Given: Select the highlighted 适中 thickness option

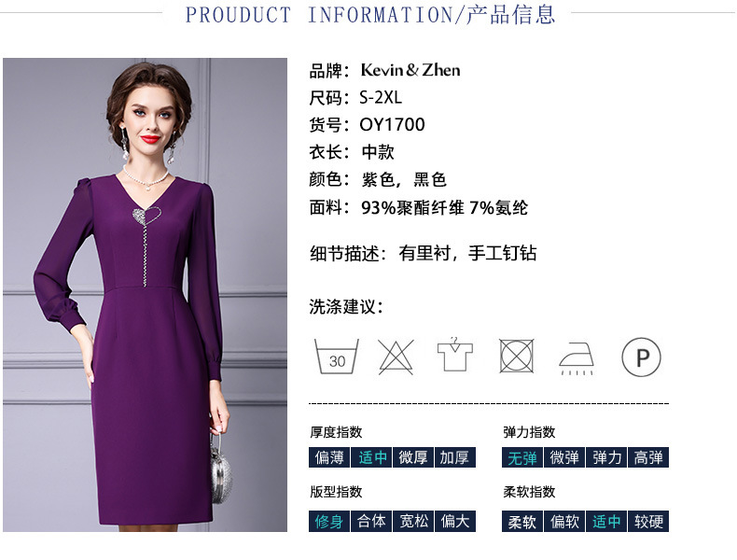Looking at the screenshot, I should (x=371, y=457).
